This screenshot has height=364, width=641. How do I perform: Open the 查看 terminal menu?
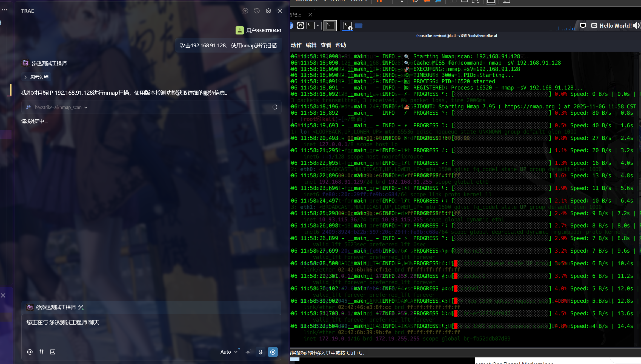coord(326,45)
